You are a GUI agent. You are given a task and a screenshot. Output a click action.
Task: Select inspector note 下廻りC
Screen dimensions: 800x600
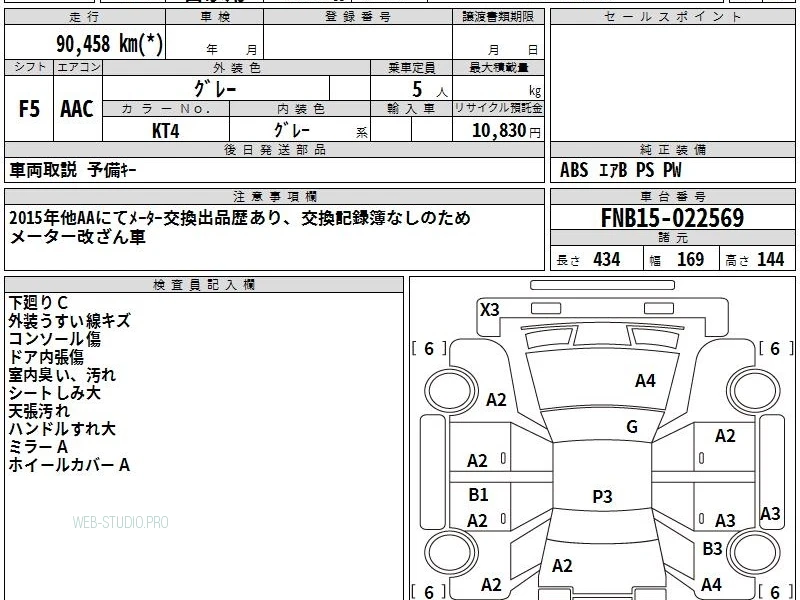[x=38, y=303]
